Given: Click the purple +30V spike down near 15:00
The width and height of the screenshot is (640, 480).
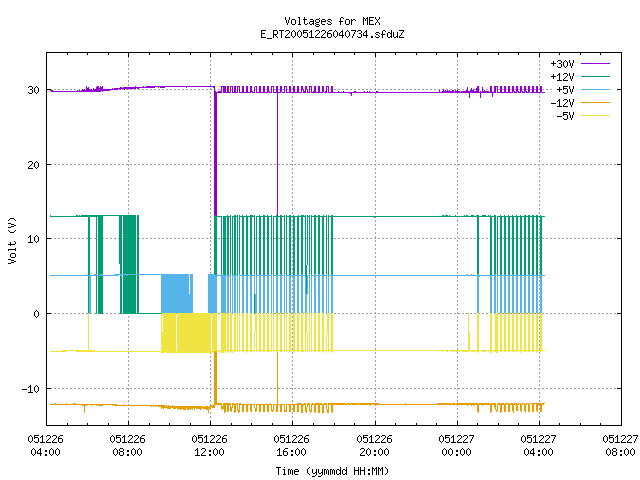Looking at the screenshot, I should (x=278, y=155).
